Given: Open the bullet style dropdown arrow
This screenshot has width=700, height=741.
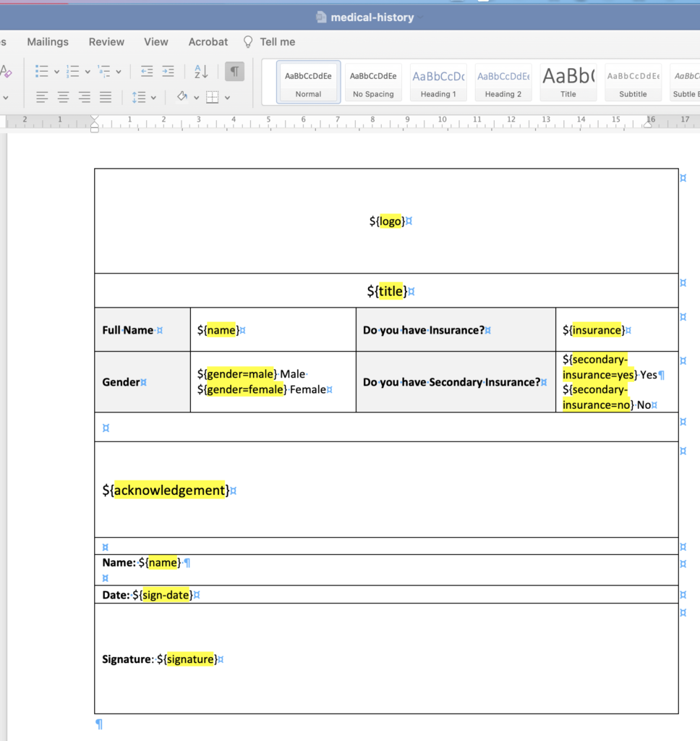Looking at the screenshot, I should coord(56,72).
